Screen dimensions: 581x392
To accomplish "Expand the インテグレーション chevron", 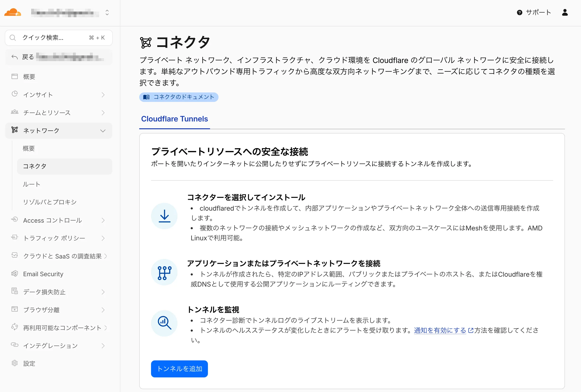I will [103, 346].
